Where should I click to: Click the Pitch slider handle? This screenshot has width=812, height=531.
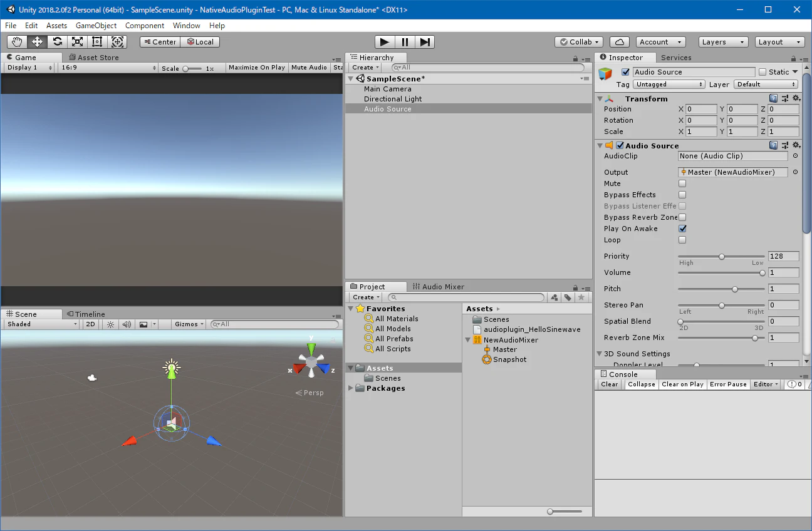[x=735, y=289]
